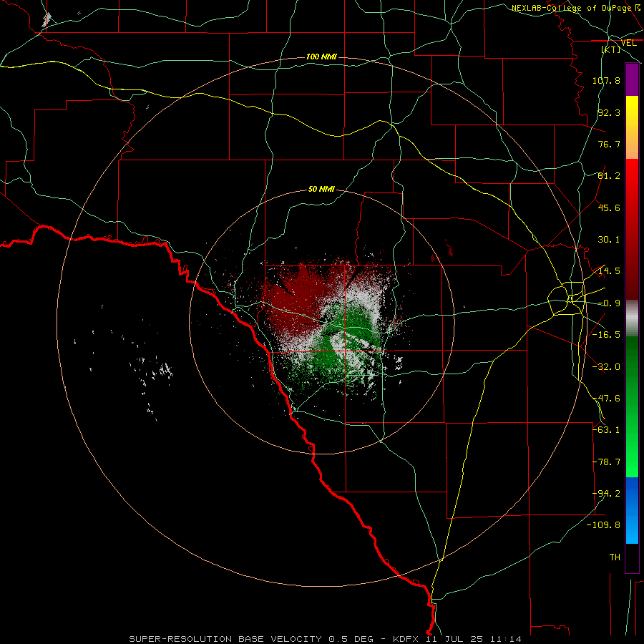Select the -16.5 velocity scale value
644x644 pixels.
[606, 335]
